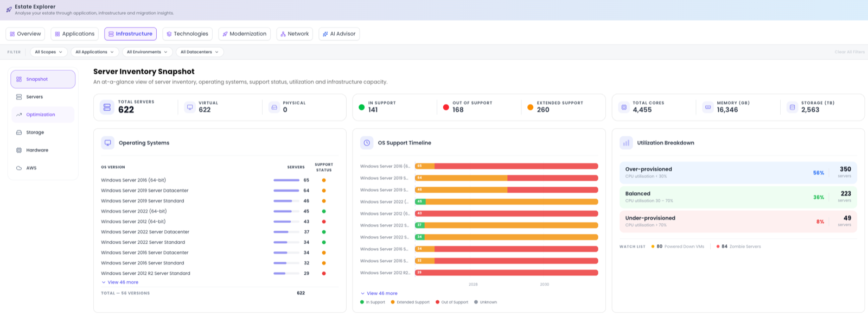The image size is (868, 316).
Task: Click the red Out of Support status dot
Action: click(x=446, y=108)
